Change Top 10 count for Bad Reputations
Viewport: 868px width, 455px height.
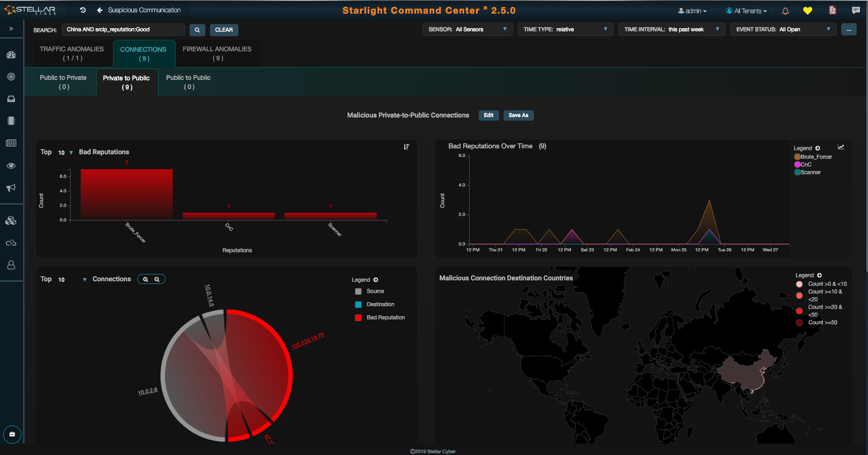(x=65, y=153)
